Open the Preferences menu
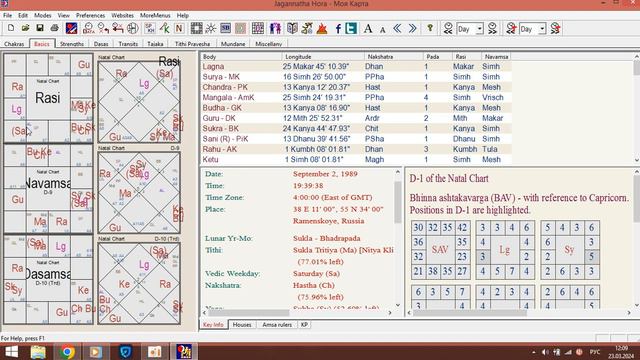This screenshot has width=640, height=360. click(90, 15)
